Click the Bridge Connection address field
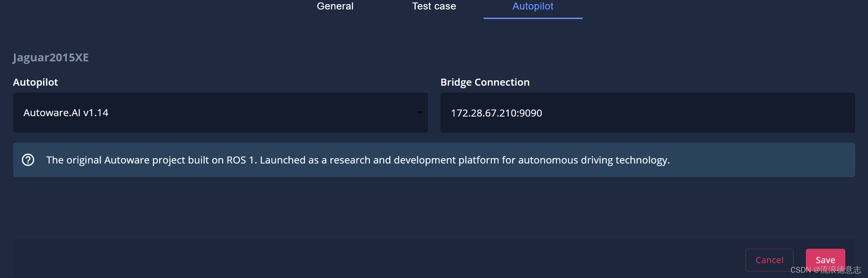 (x=648, y=112)
